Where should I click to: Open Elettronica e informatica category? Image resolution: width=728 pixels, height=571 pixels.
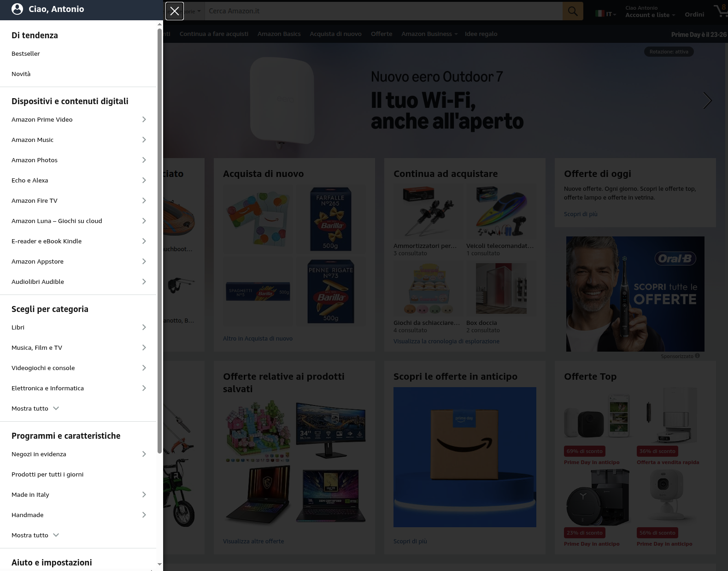click(x=78, y=388)
